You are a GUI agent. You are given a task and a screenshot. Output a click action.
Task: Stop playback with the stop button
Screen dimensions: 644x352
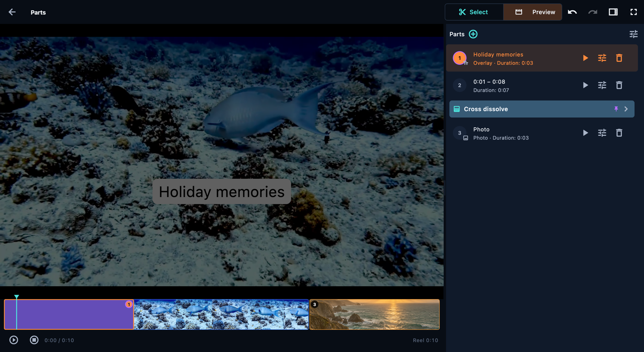(34, 340)
